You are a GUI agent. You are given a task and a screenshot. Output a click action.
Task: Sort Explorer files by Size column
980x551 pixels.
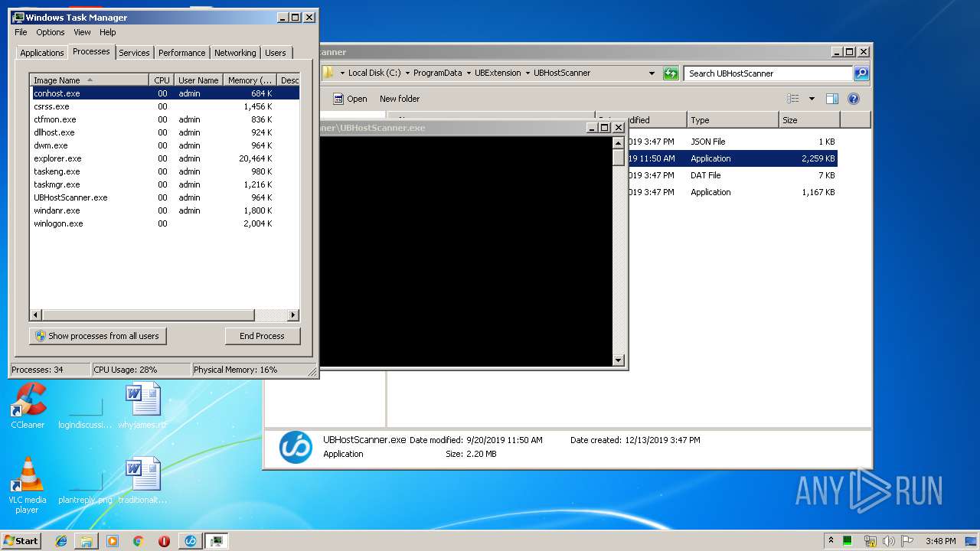pos(809,120)
